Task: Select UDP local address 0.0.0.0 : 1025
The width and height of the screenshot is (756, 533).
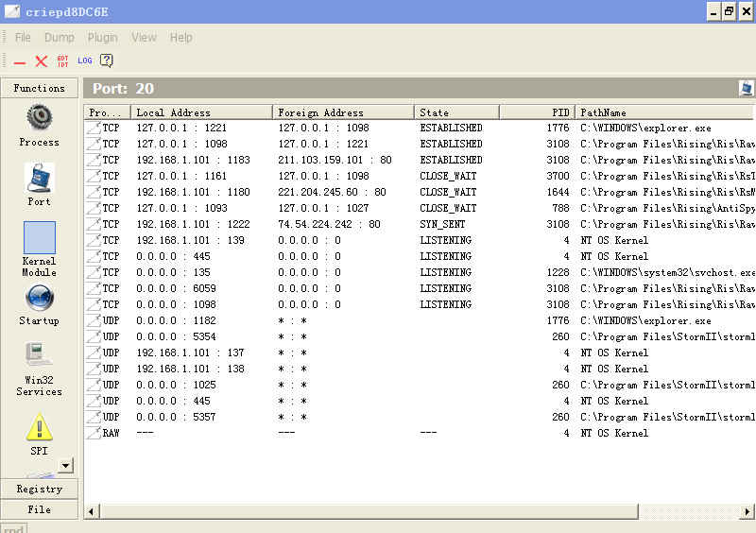Action: coord(176,385)
